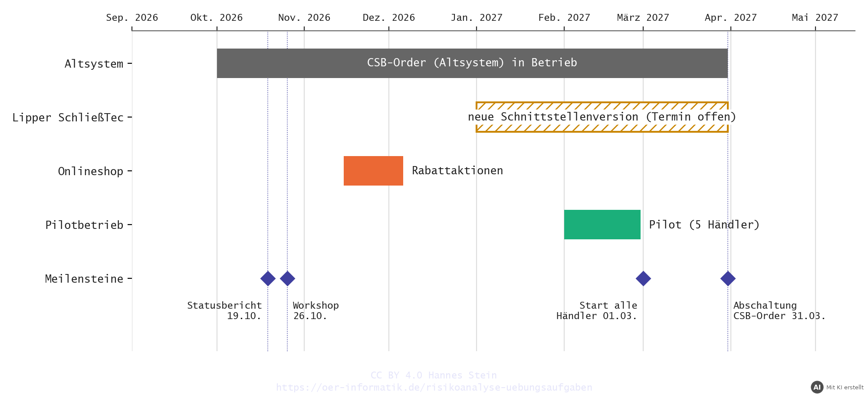Click the 'Jan. 2027' axis label

pyautogui.click(x=477, y=18)
